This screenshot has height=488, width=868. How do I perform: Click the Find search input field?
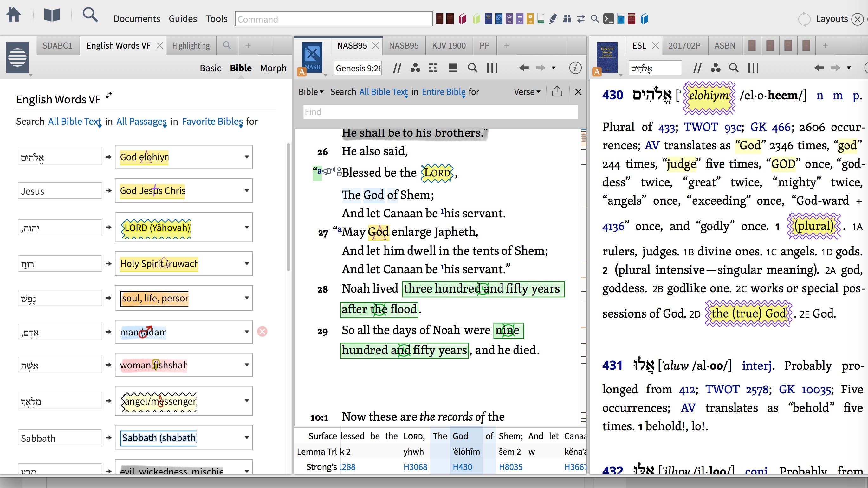pyautogui.click(x=440, y=112)
